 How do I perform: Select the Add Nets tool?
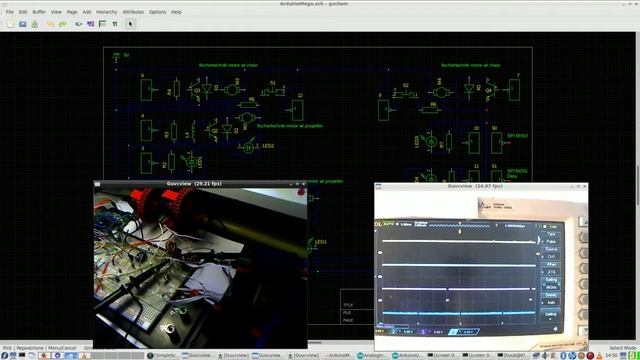[x=91, y=24]
